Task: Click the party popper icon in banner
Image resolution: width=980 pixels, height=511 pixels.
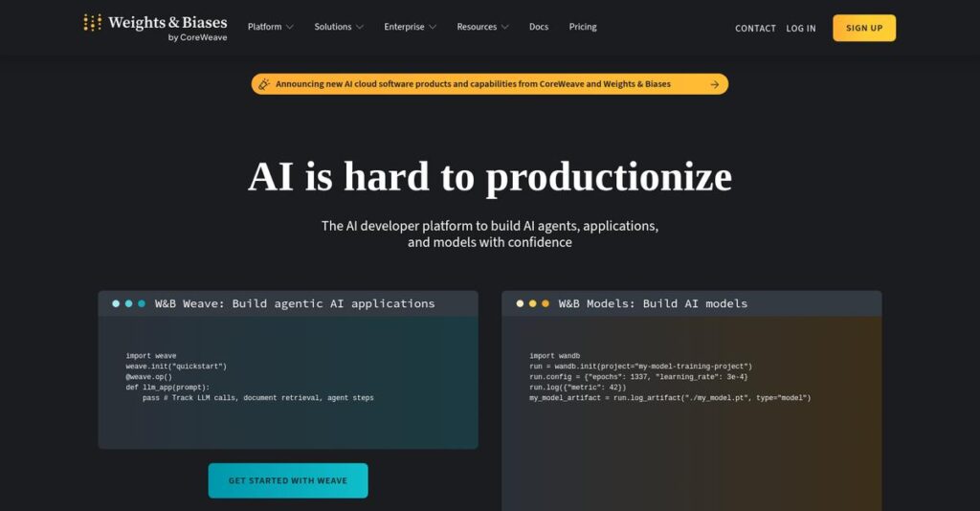Action: tap(264, 84)
